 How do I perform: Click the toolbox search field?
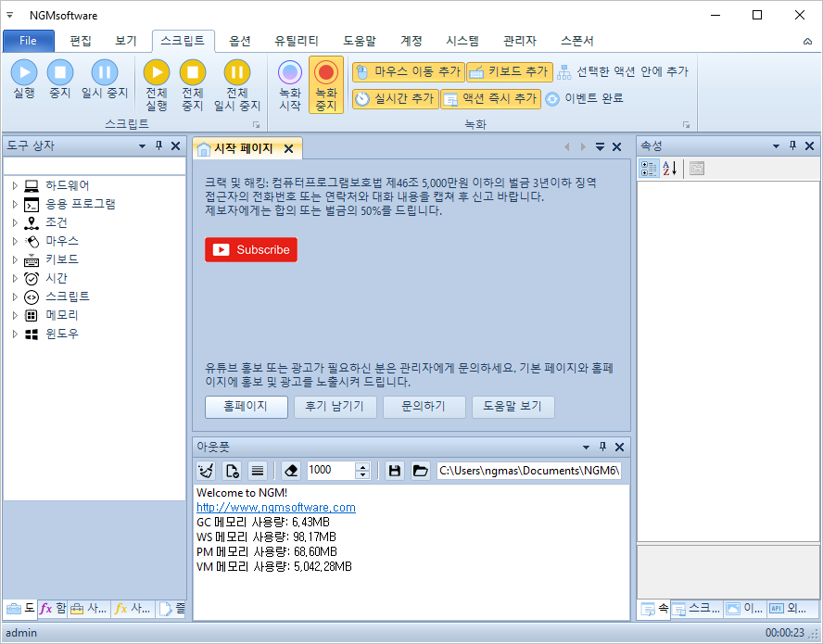(95, 166)
